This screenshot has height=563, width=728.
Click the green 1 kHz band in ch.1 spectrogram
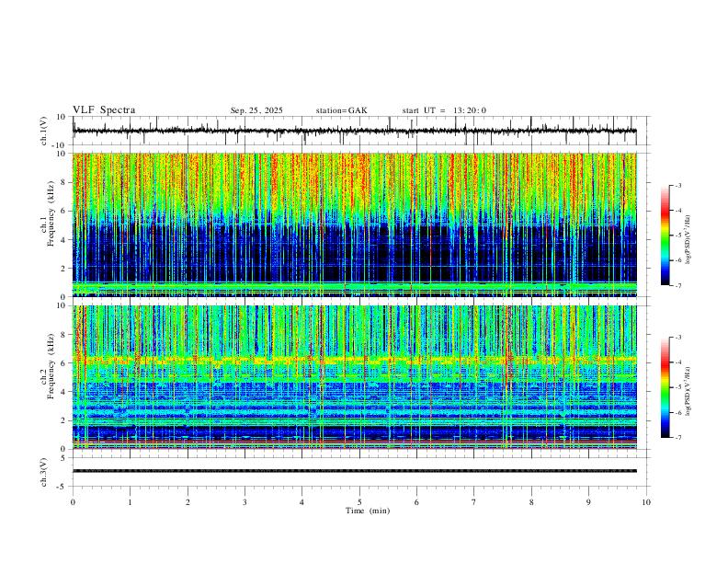[354, 284]
